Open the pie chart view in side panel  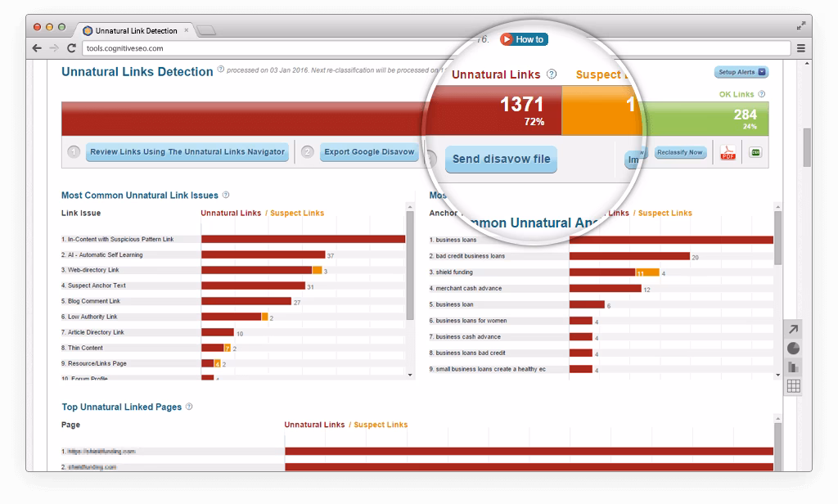pyautogui.click(x=794, y=349)
